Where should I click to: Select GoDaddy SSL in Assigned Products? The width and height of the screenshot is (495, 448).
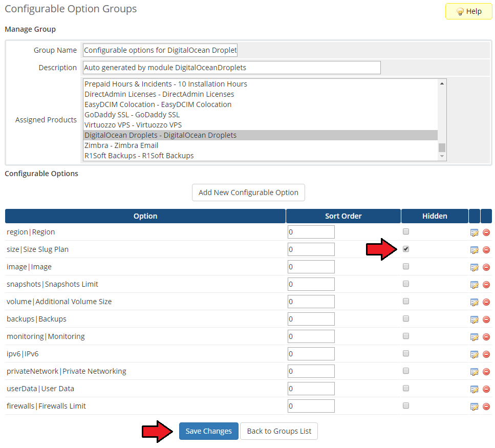[x=261, y=115]
